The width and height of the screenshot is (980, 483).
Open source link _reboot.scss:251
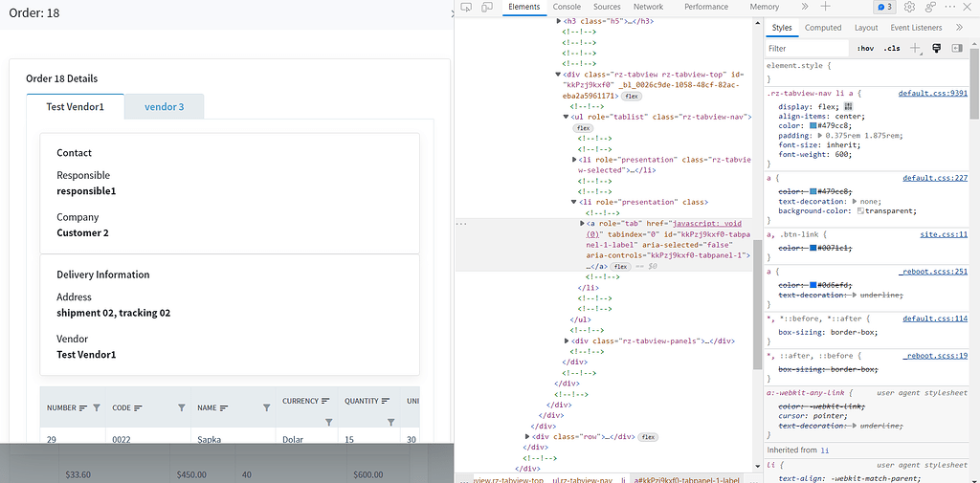933,272
